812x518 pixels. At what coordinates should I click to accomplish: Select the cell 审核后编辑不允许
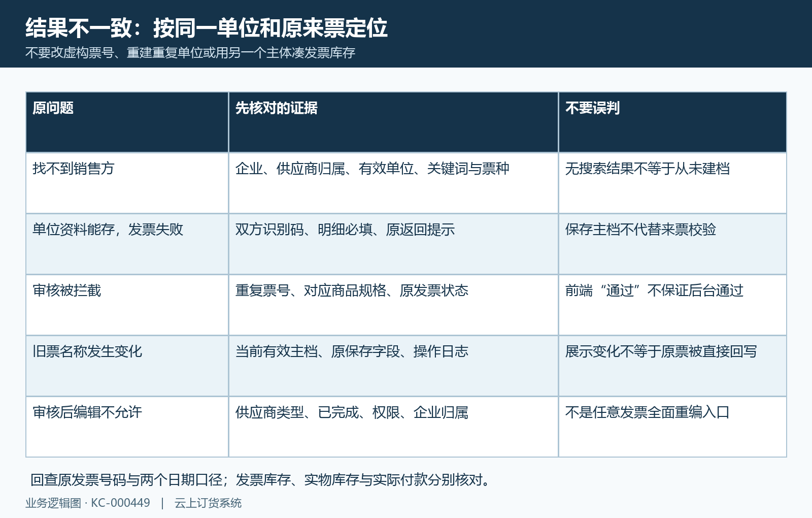tap(127, 427)
